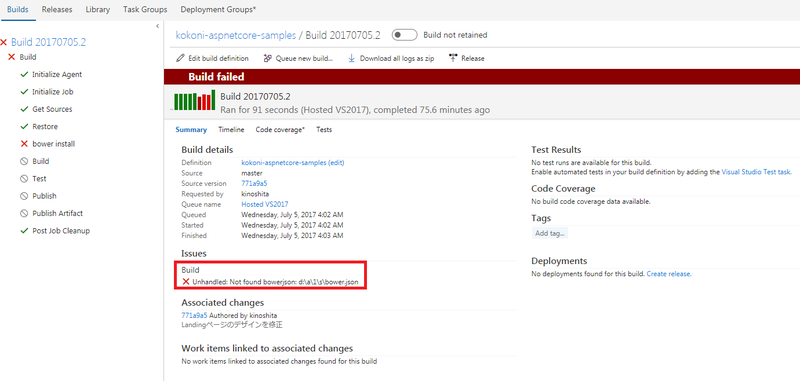
Task: Collapse the left pane with chevron
Action: 157,26
